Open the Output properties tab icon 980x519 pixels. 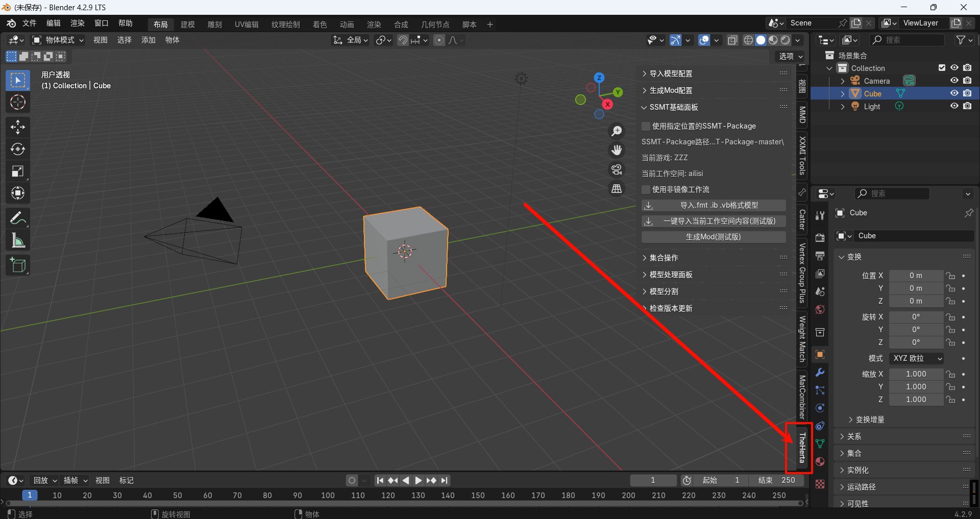pyautogui.click(x=820, y=256)
